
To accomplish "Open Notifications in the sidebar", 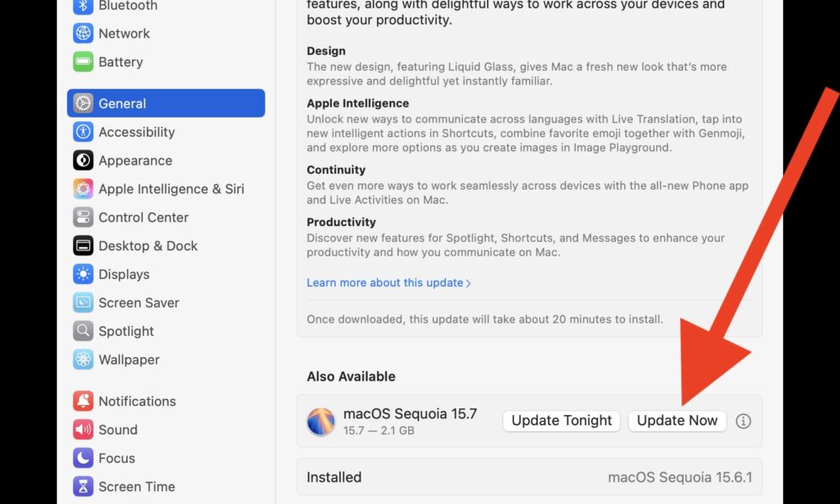I will 137,402.
